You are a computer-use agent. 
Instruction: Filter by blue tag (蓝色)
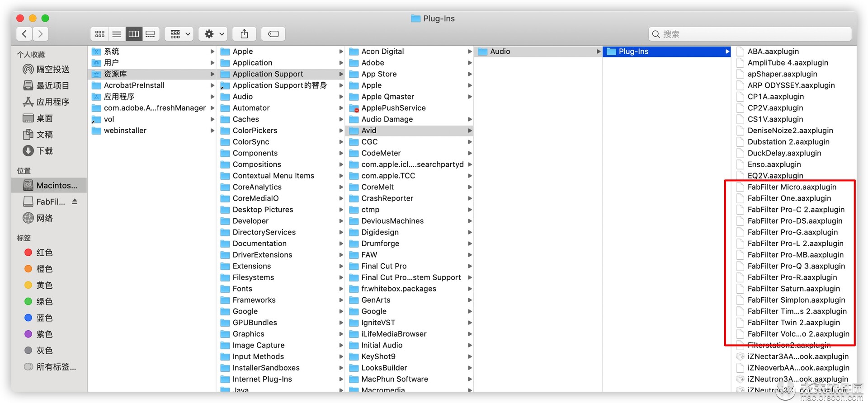tap(49, 318)
